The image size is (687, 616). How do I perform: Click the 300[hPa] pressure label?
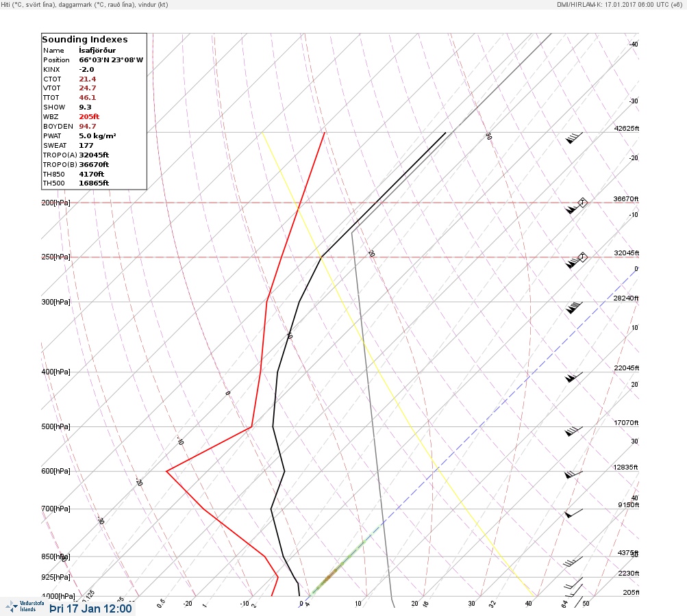click(x=55, y=302)
